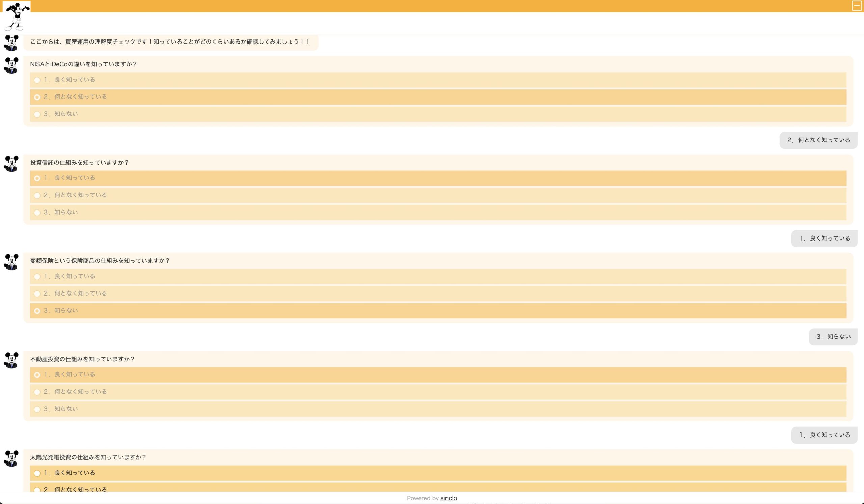The height and width of the screenshot is (504, 864).
Task: Click mascot avatar beside 不動産投資 question
Action: (x=11, y=360)
